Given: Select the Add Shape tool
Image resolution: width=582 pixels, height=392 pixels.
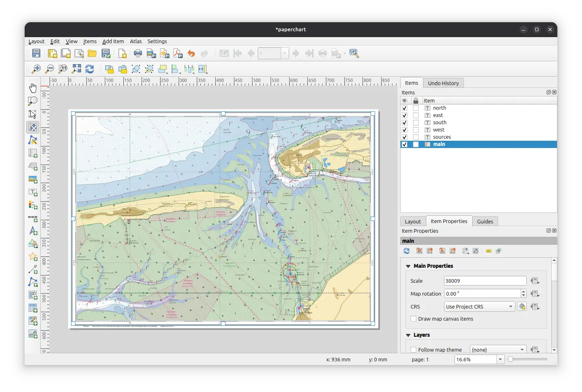Looking at the screenshot, I should pyautogui.click(x=33, y=244).
